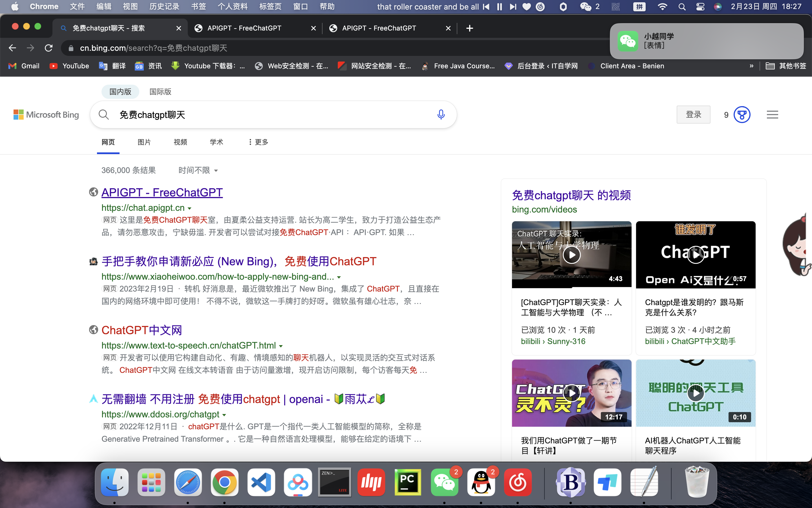Screen dimensions: 812x508
Task: Expand dropdown arrow beside xiaoheiwoo.com URL
Action: tap(339, 277)
